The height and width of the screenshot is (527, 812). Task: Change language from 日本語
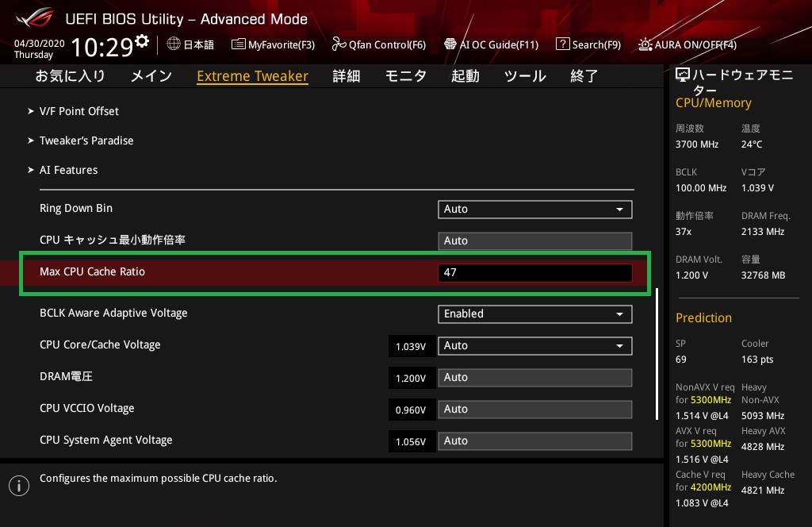point(198,44)
